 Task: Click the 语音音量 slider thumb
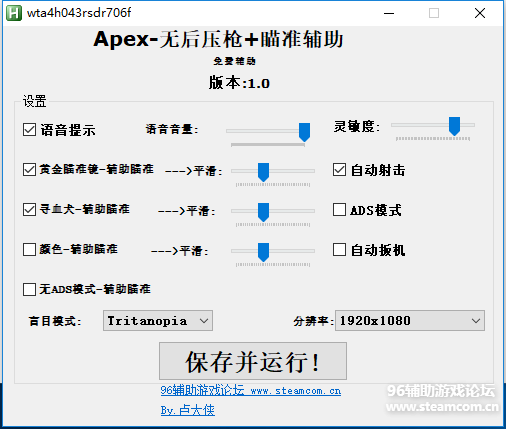tap(304, 132)
